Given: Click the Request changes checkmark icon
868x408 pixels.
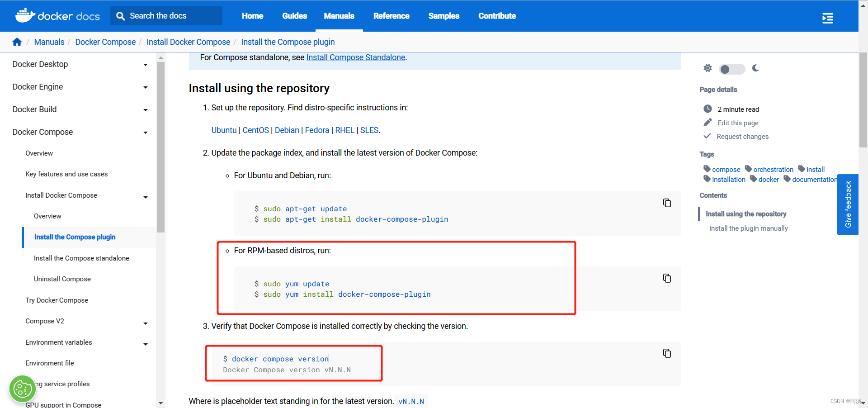Looking at the screenshot, I should coord(707,136).
